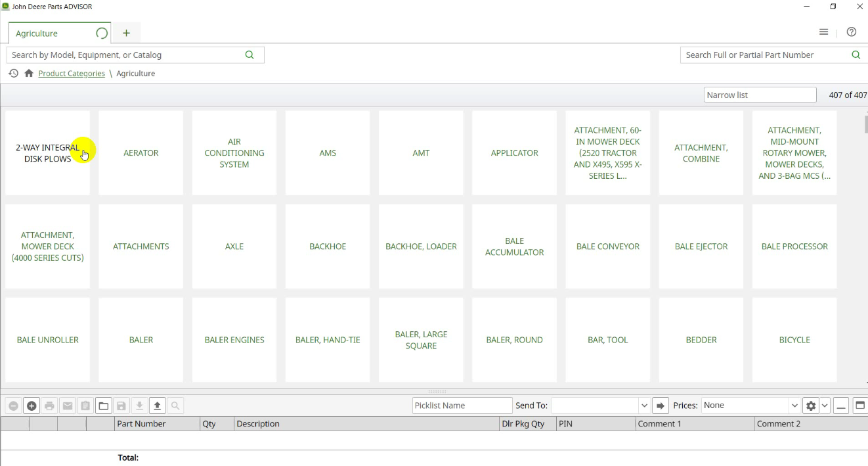Open the BALER, HAND-TIE tile

tap(328, 340)
